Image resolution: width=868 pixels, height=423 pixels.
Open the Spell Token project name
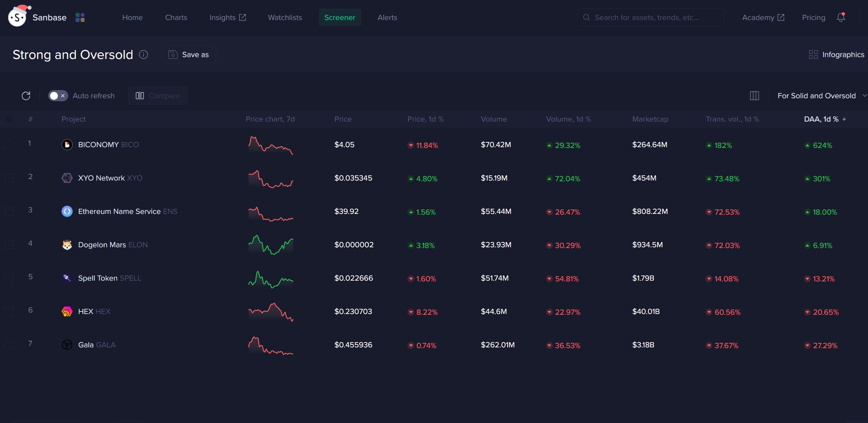tap(98, 278)
